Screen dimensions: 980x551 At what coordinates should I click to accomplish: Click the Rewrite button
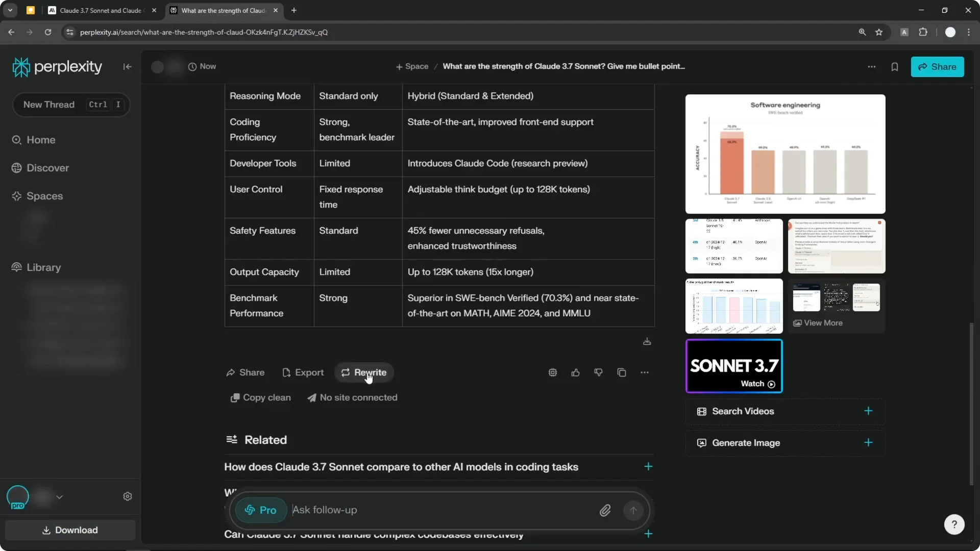tap(364, 372)
